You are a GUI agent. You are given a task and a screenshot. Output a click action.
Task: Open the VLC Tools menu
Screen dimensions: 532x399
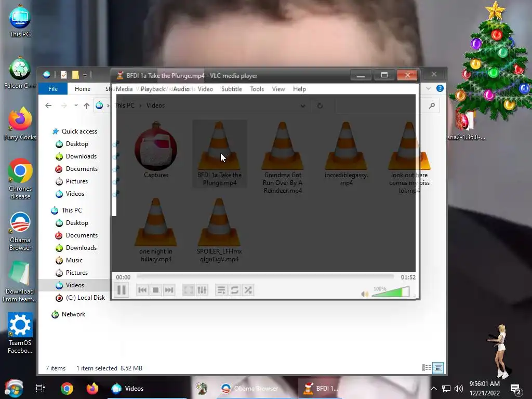[x=257, y=89]
